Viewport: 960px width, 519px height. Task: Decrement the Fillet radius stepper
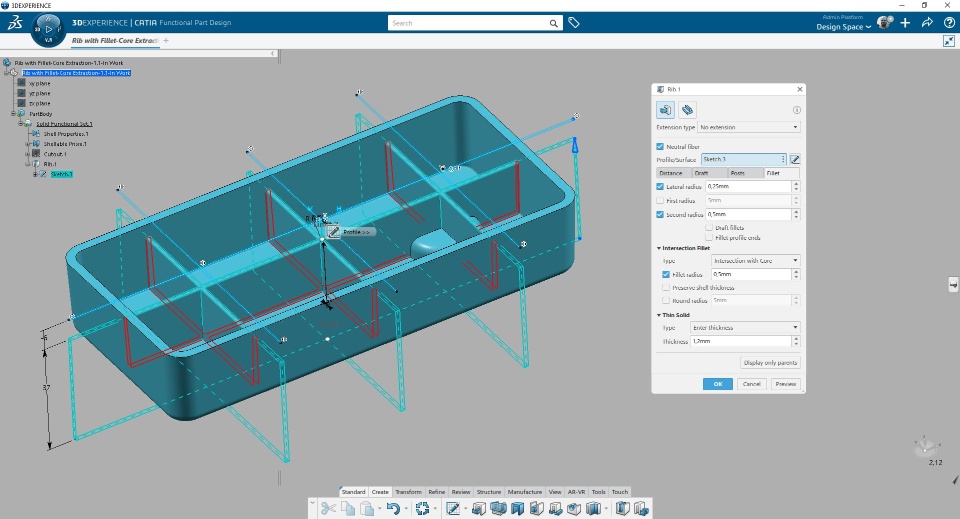tap(796, 278)
